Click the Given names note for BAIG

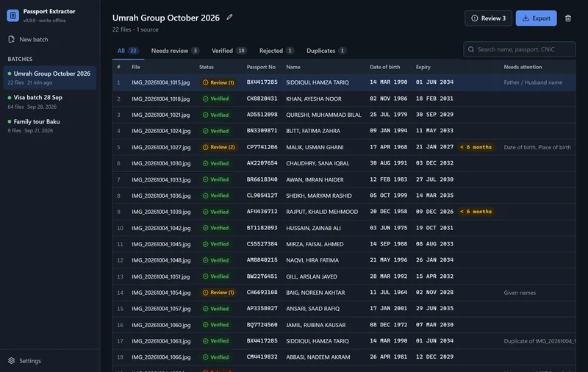(x=520, y=293)
